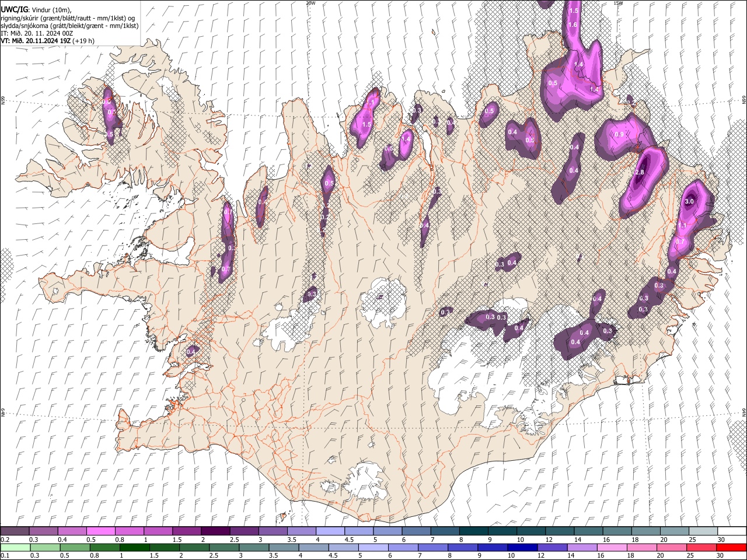This screenshot has width=747, height=560.
Task: Select the '6' label under the top legend row
Action: click(404, 540)
